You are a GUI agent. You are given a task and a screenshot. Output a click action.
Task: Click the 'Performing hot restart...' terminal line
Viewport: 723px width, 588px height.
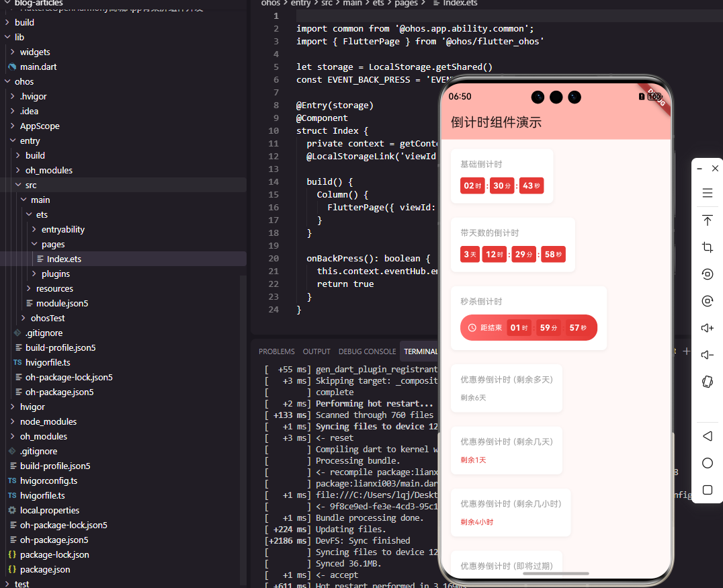pos(374,403)
